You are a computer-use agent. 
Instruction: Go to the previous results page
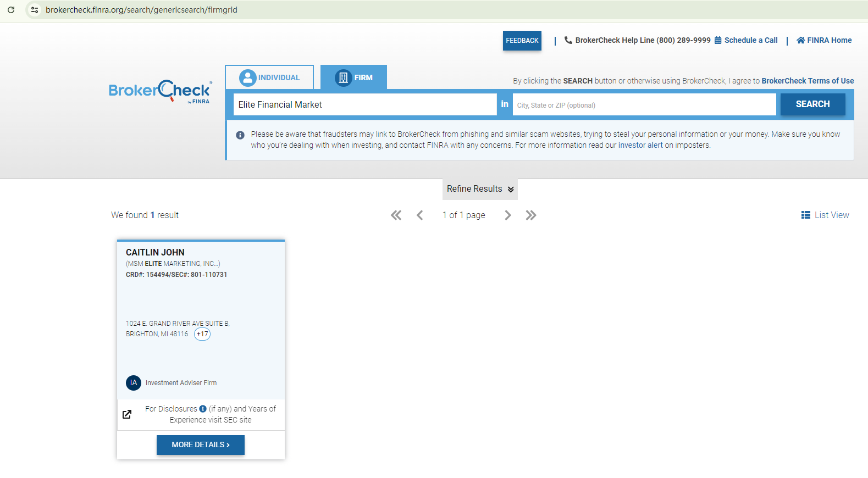pos(420,215)
